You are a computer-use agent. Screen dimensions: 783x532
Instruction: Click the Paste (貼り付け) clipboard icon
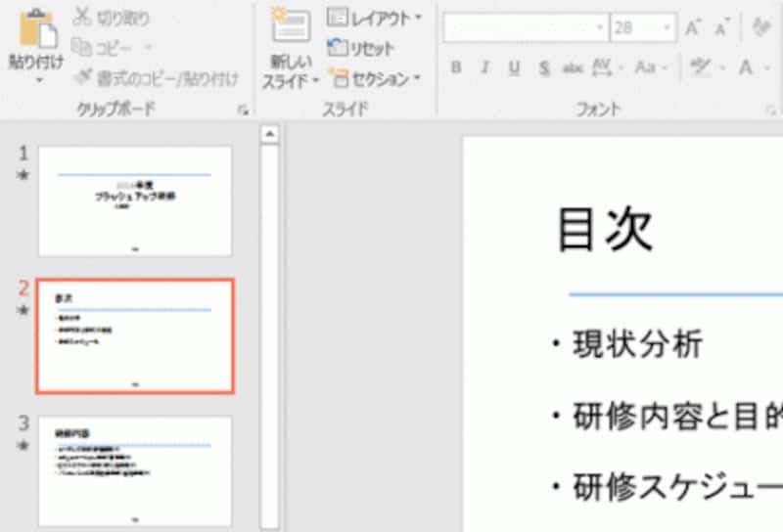point(38,29)
